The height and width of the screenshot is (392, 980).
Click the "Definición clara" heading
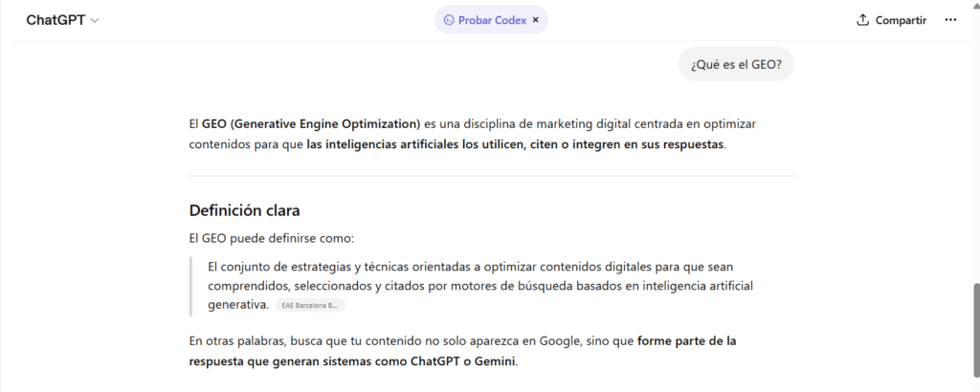click(245, 210)
